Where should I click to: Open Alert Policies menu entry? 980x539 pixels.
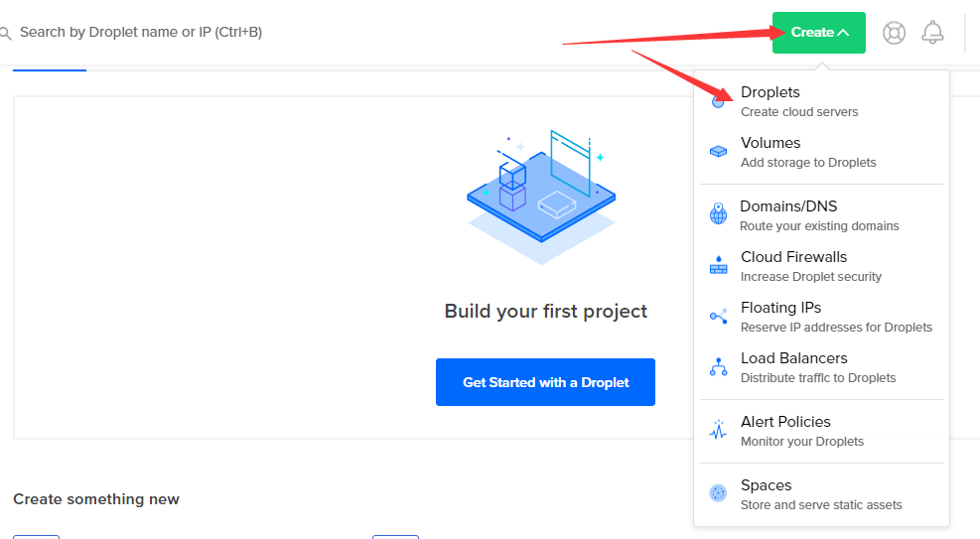(x=821, y=431)
